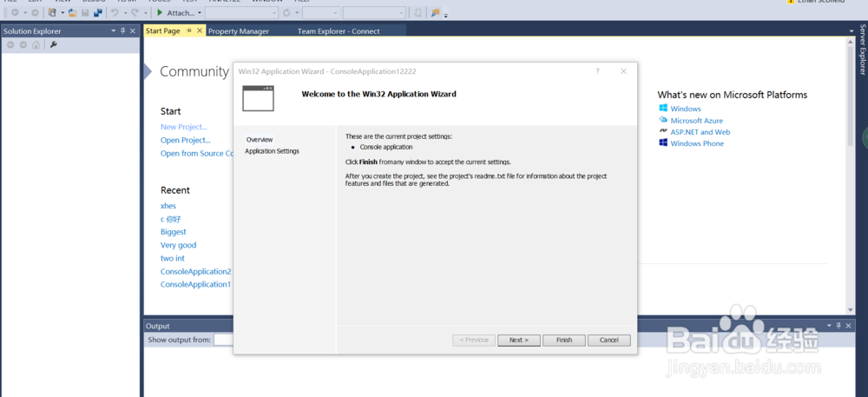This screenshot has width=868, height=397.
Task: Click the Next > button
Action: [519, 340]
